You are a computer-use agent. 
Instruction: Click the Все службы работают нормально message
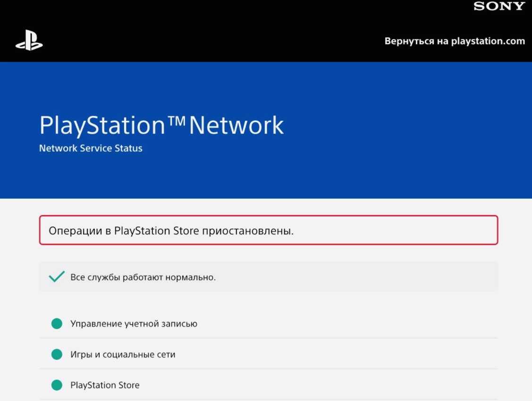tap(143, 277)
